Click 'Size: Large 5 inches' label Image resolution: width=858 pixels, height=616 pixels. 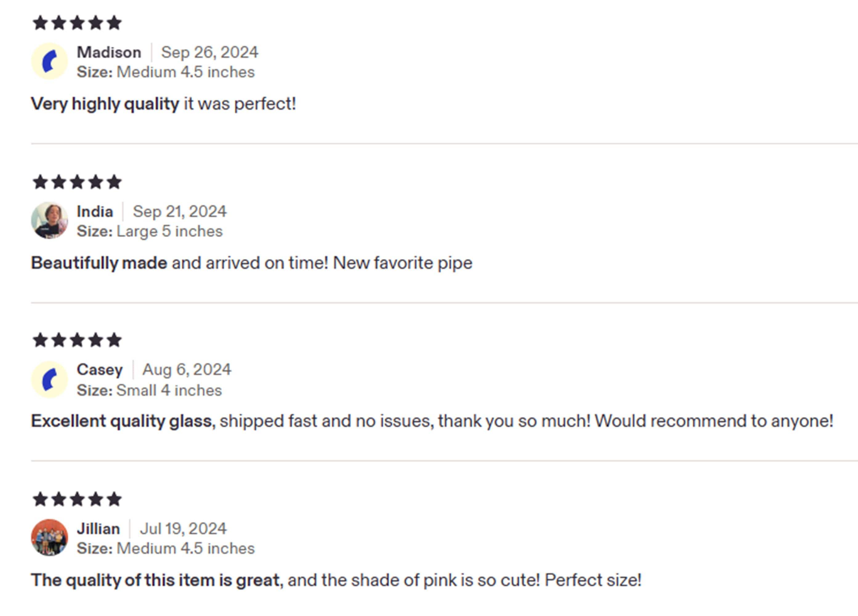[x=150, y=231]
